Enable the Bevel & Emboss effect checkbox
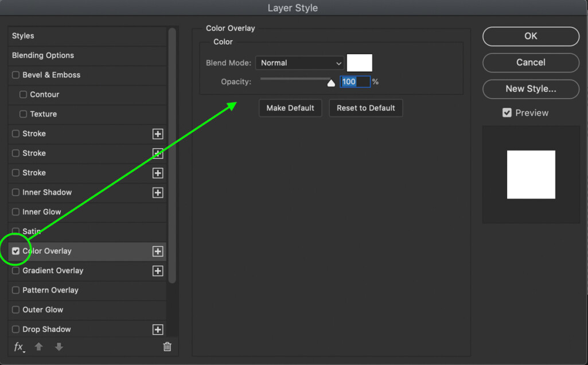This screenshot has width=588, height=365. tap(15, 75)
